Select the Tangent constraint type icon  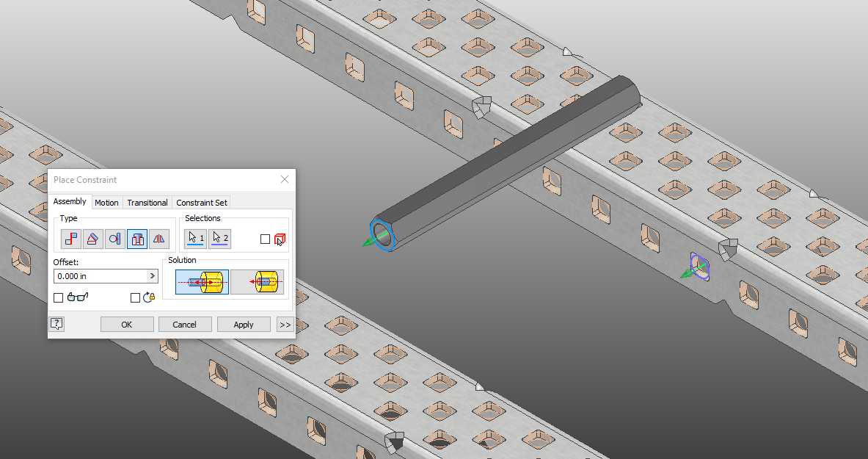point(115,239)
